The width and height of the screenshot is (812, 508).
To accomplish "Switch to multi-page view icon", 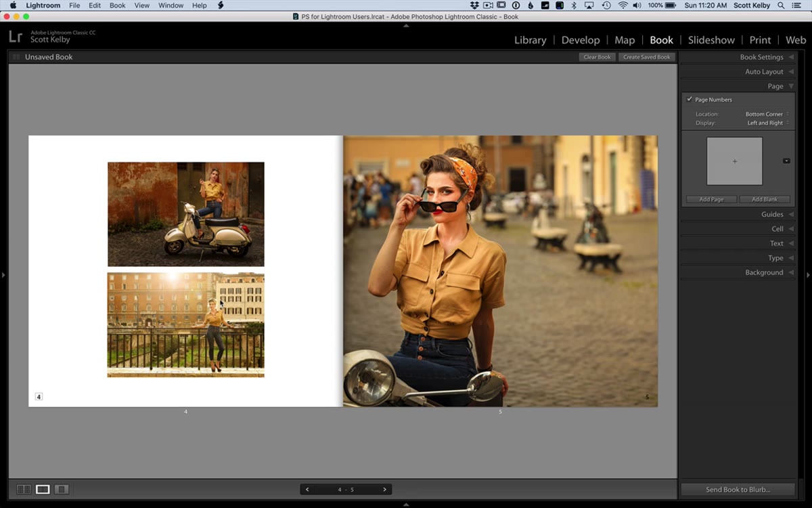I will [24, 489].
